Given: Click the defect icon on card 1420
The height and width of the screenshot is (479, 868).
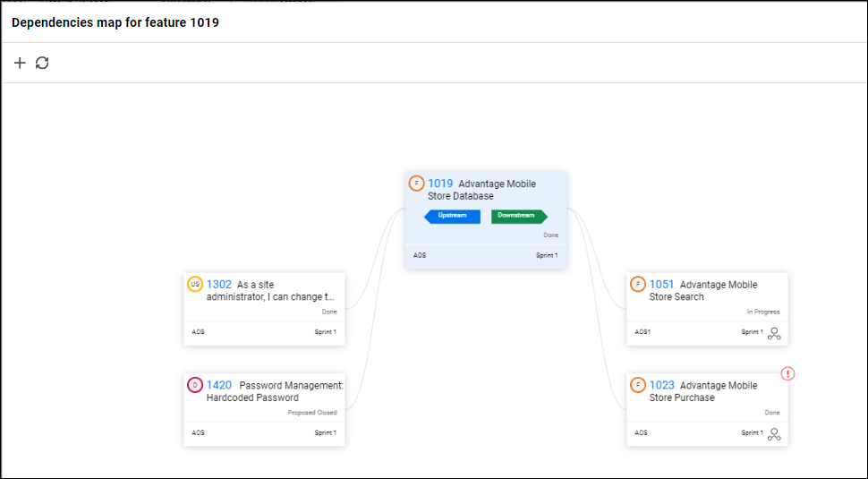Looking at the screenshot, I should coord(195,385).
